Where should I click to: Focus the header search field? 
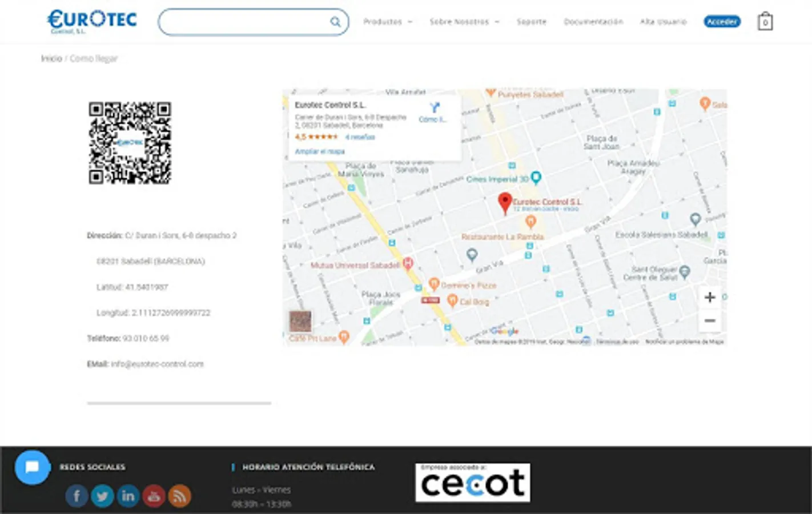(254, 22)
